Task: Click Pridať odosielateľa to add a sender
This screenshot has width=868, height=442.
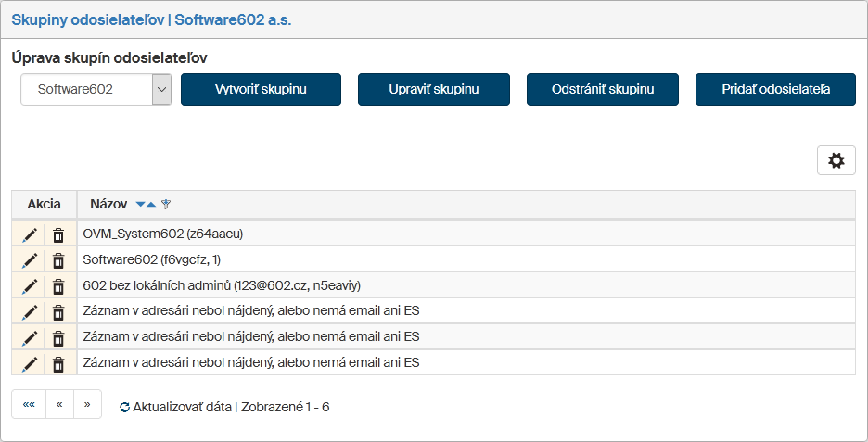Action: [775, 90]
